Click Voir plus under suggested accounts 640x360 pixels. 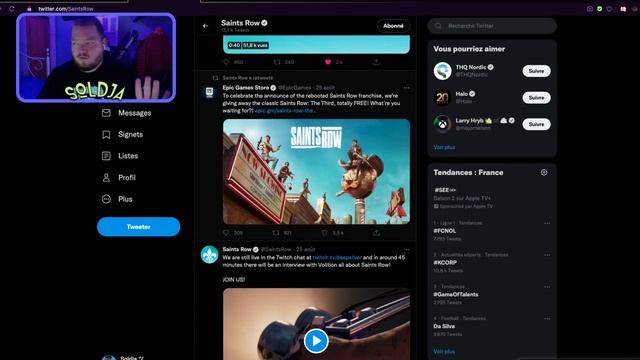pyautogui.click(x=444, y=147)
